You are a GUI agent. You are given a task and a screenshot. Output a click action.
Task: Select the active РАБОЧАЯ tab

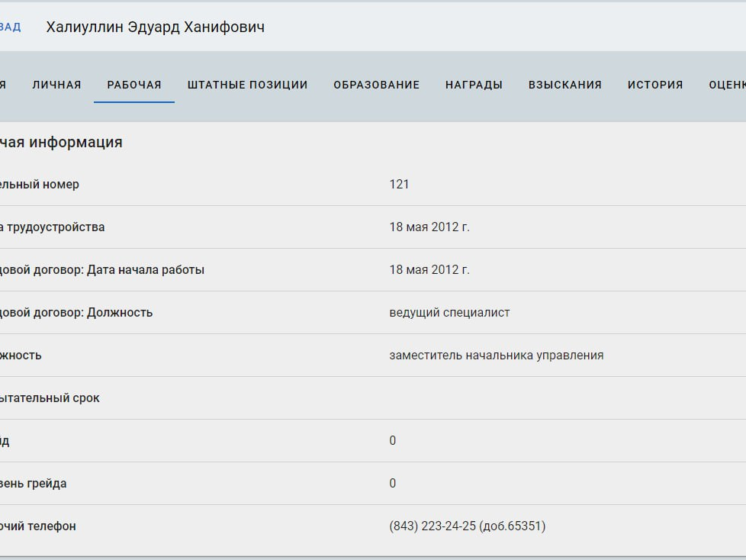pyautogui.click(x=134, y=85)
